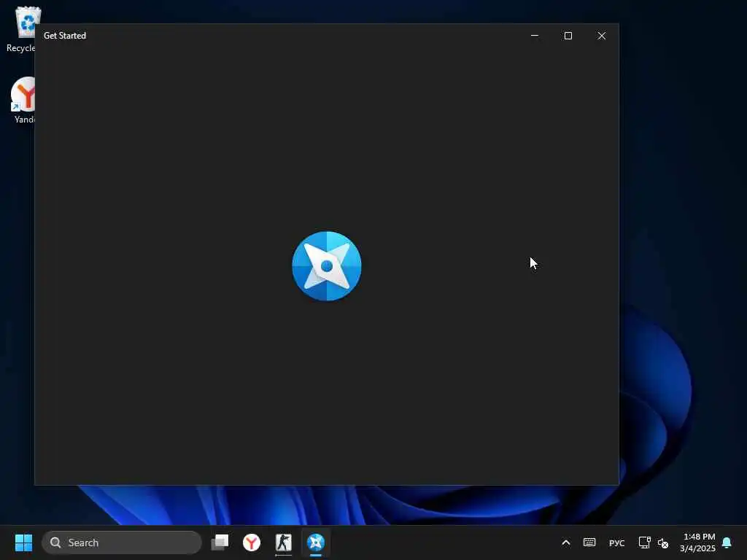Open the touch keyboard tray icon
This screenshot has height=560, width=747.
tap(589, 542)
